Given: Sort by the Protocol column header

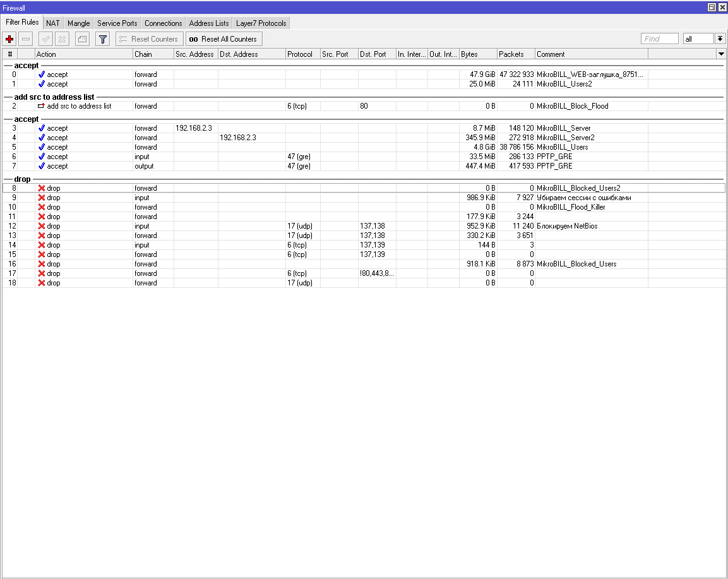Looking at the screenshot, I should [302, 54].
